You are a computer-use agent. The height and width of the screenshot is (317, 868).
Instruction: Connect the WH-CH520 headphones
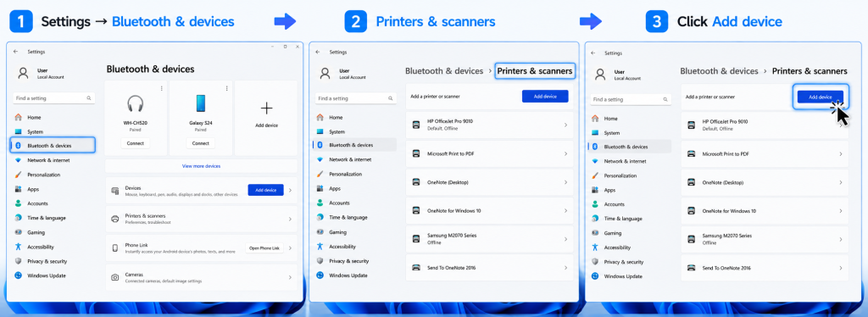(135, 143)
